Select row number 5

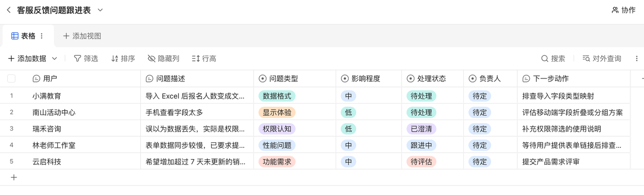(12, 162)
